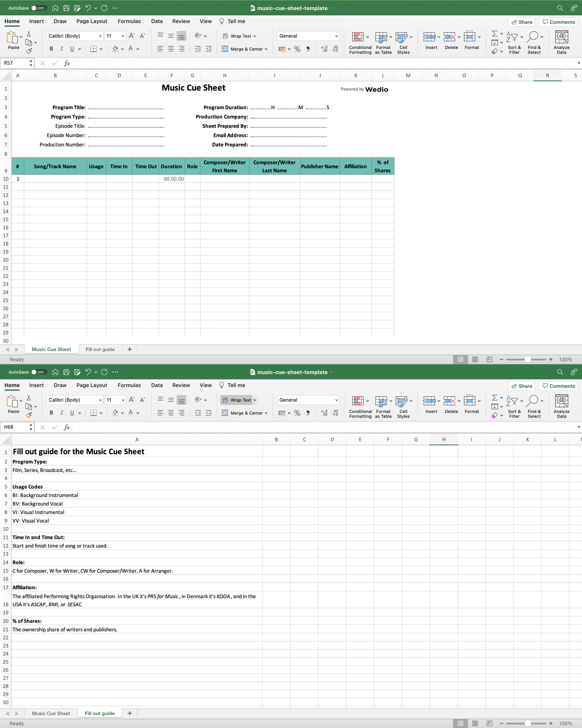Screen dimensions: 582x728
Task: Open Borders dropdown arrow in top ribbon
Action: (101, 49)
